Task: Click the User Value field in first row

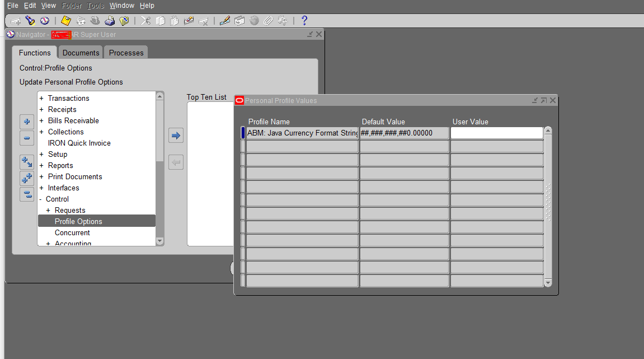Action: pos(496,133)
